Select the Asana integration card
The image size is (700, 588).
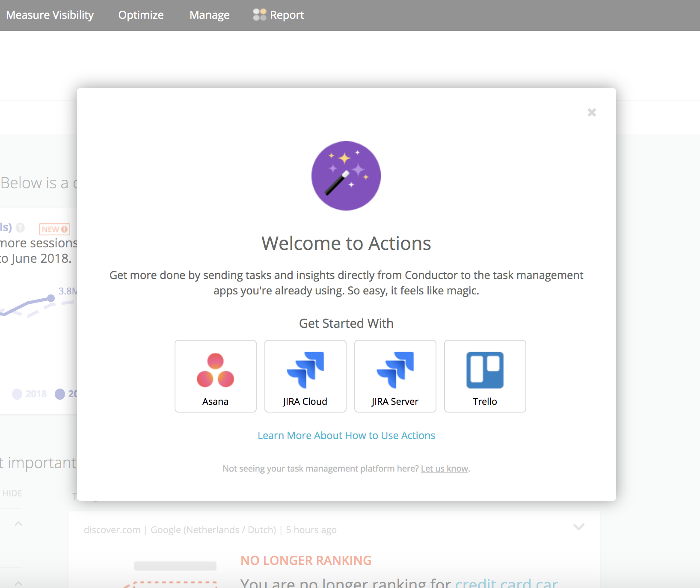216,376
